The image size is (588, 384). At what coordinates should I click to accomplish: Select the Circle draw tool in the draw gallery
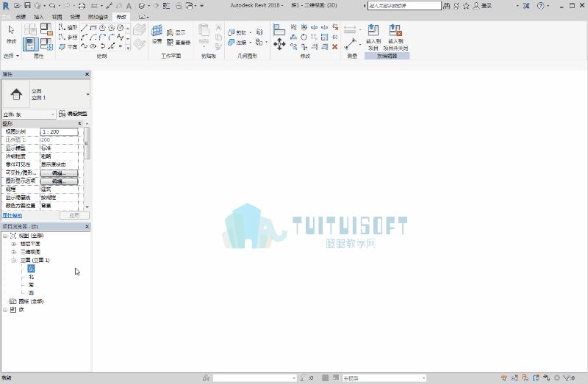click(121, 28)
